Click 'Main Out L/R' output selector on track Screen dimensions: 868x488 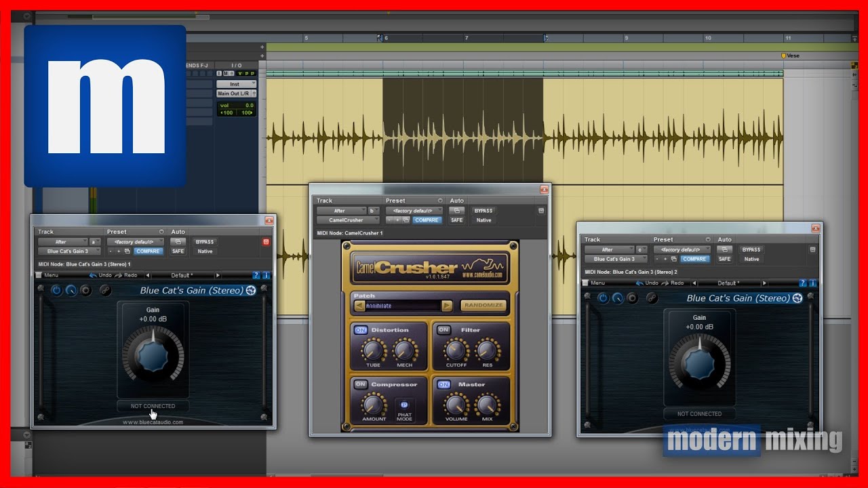pos(237,94)
